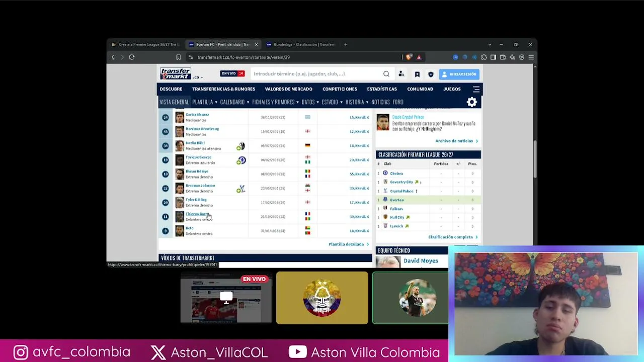The width and height of the screenshot is (644, 362).
Task: Click the En Vivo screen preview thumbnail
Action: (x=226, y=298)
